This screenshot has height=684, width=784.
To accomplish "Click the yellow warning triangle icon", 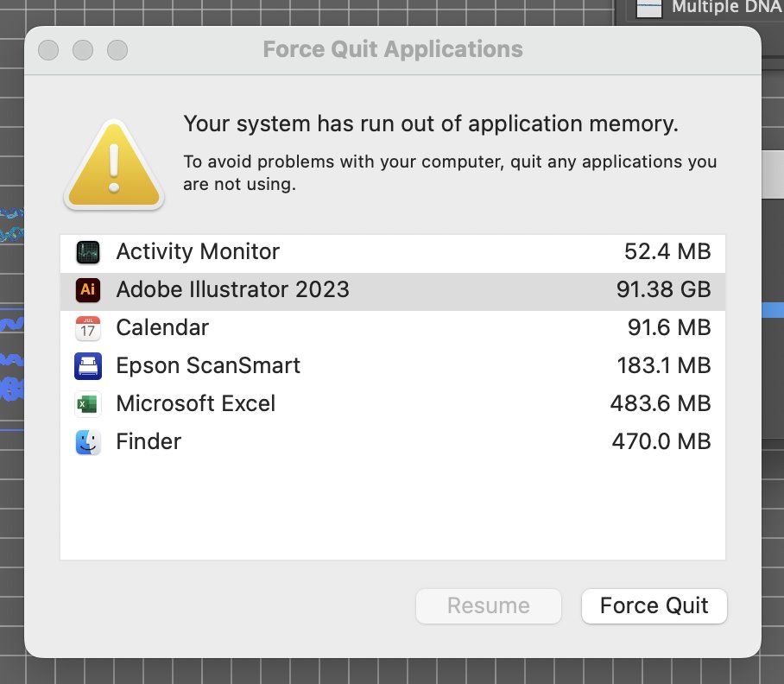I will [114, 164].
